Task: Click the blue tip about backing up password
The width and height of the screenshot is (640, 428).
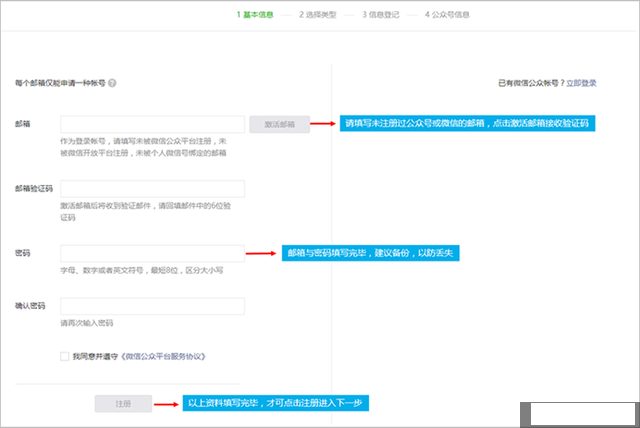Action: click(369, 253)
